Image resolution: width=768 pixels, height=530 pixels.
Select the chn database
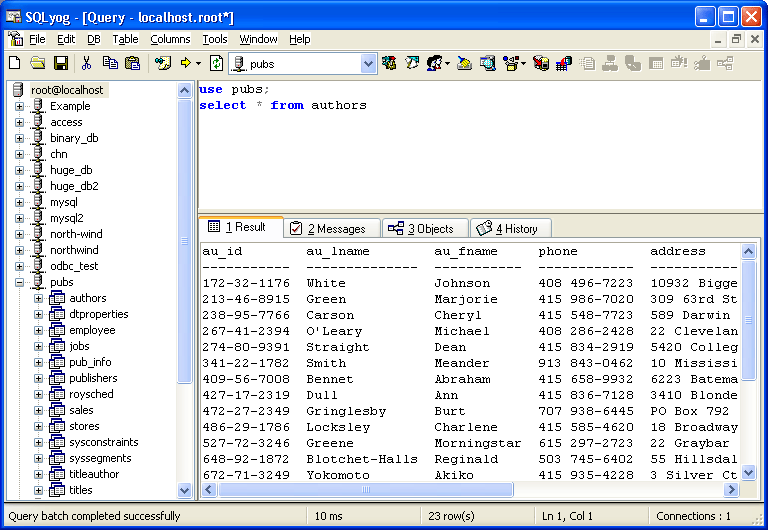(x=59, y=154)
